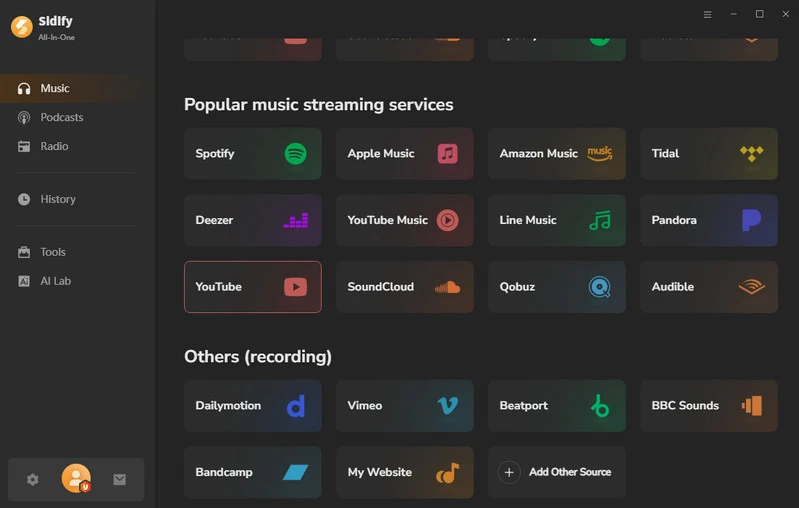Choose the Dailymotion recording label
The width and height of the screenshot is (799, 508).
coord(228,406)
